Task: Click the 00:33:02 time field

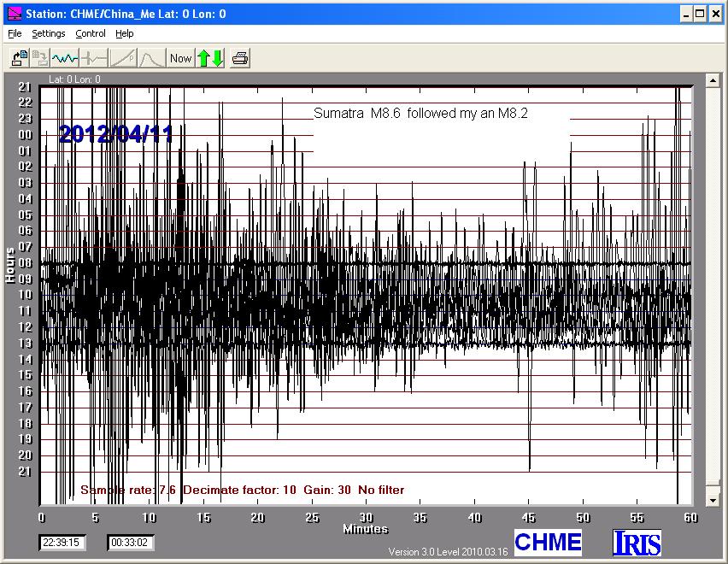Action: (131, 543)
